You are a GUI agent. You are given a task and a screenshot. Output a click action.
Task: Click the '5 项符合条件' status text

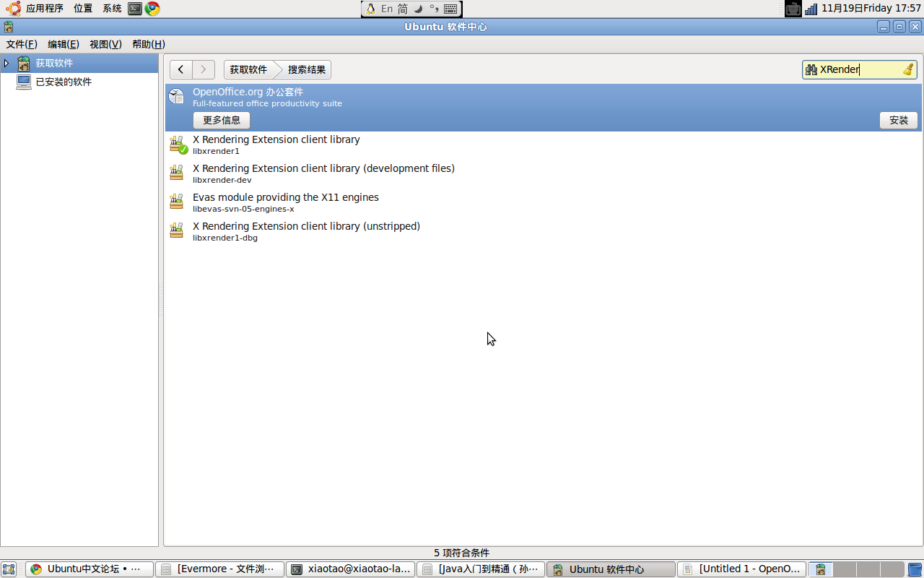[x=461, y=553]
